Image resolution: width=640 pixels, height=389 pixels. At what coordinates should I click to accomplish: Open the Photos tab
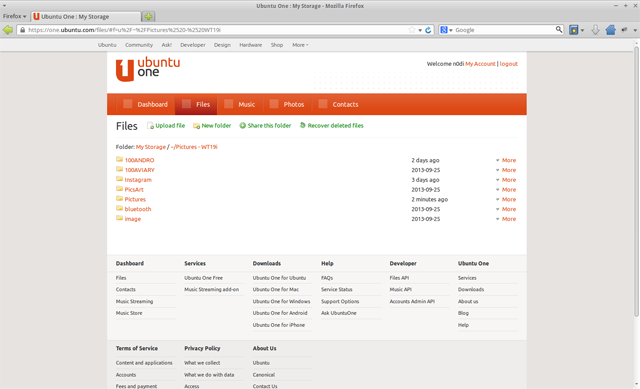[x=287, y=104]
